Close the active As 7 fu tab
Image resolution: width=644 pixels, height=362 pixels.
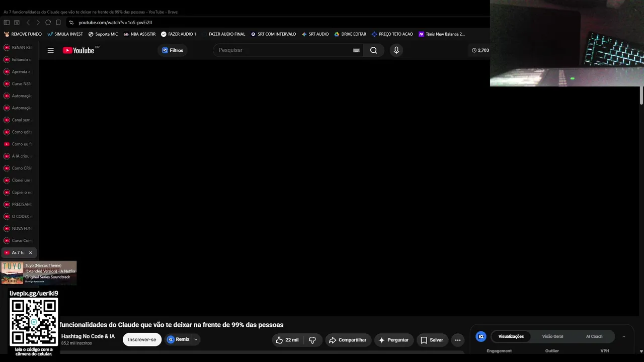coord(30,252)
